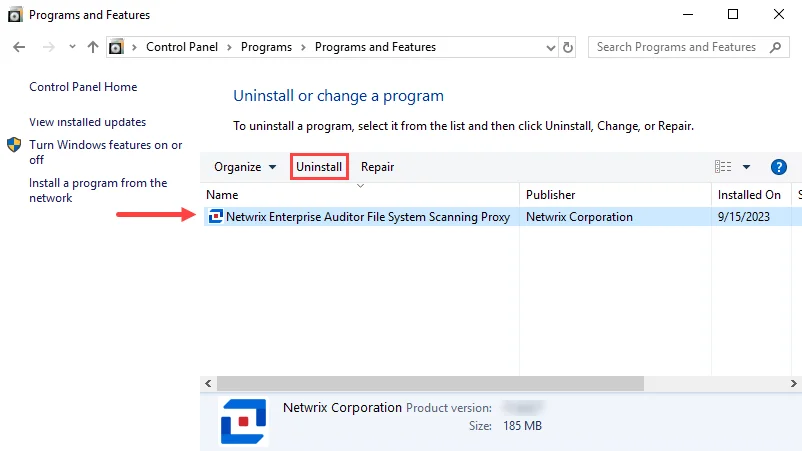Close the Programs and Features window

(778, 14)
